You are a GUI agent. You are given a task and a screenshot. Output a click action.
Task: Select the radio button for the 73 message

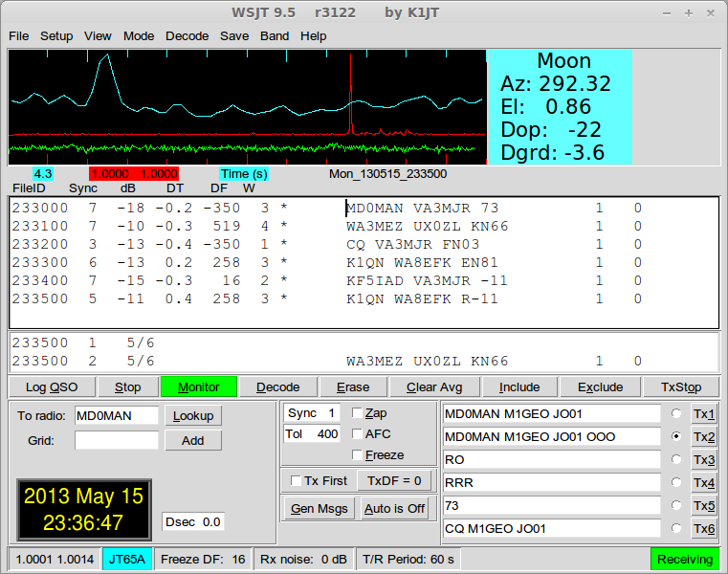coord(676,505)
